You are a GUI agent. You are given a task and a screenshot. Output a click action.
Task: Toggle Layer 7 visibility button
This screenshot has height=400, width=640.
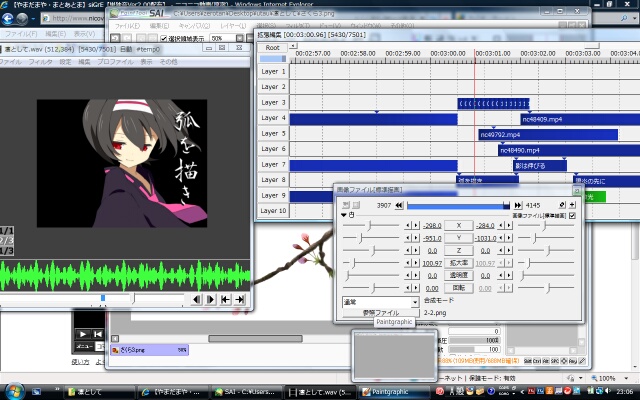pyautogui.click(x=273, y=164)
